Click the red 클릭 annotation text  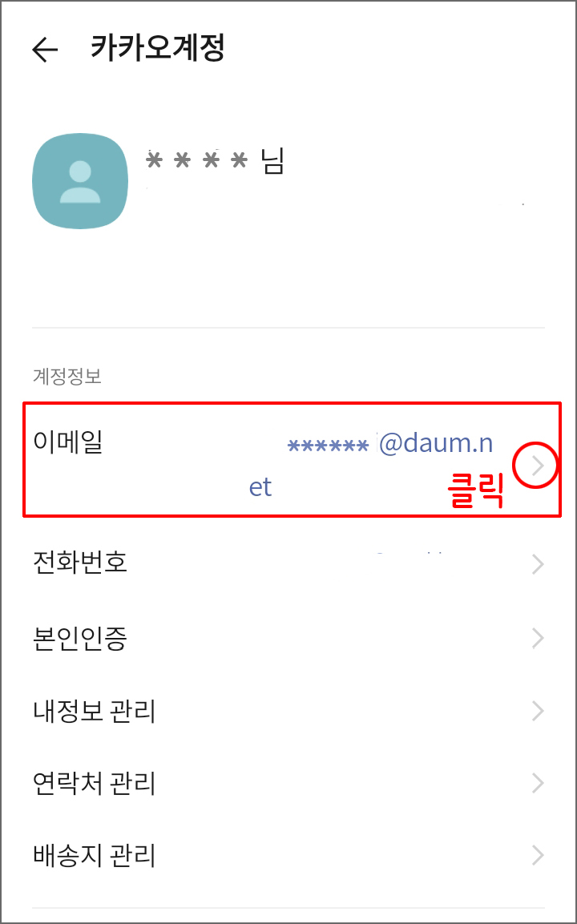pyautogui.click(x=475, y=491)
